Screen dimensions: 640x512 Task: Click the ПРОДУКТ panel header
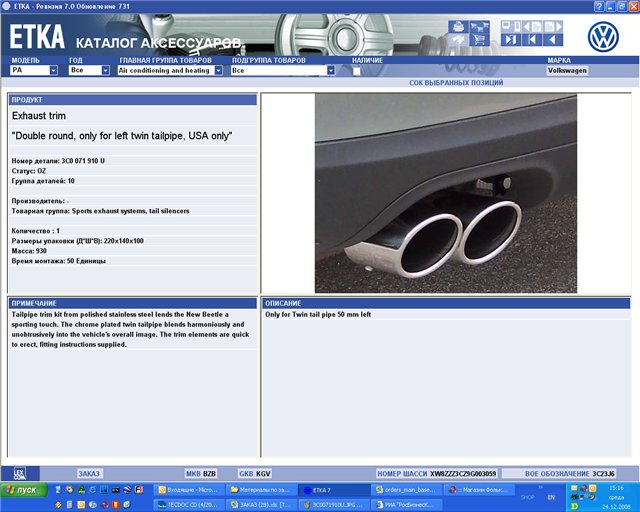pos(133,100)
